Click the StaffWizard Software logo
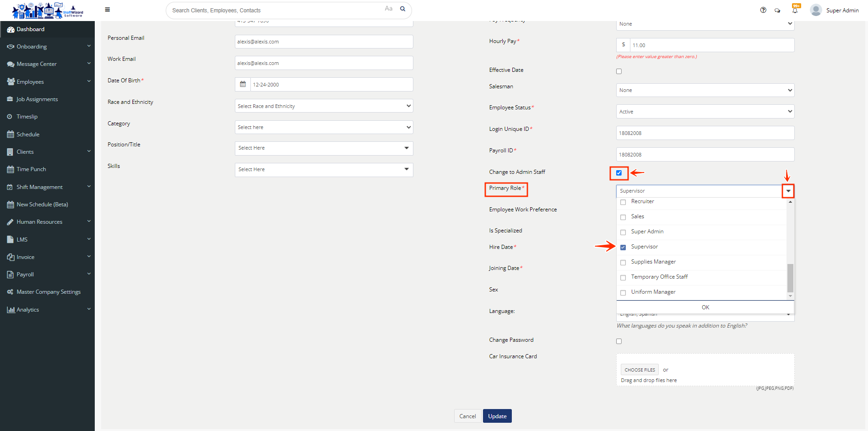 (x=47, y=10)
